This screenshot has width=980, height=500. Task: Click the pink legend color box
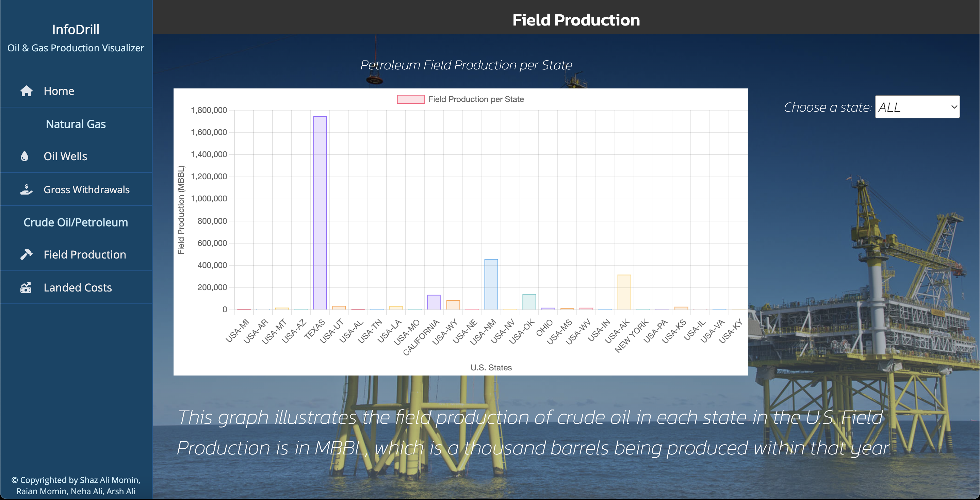pyautogui.click(x=410, y=99)
